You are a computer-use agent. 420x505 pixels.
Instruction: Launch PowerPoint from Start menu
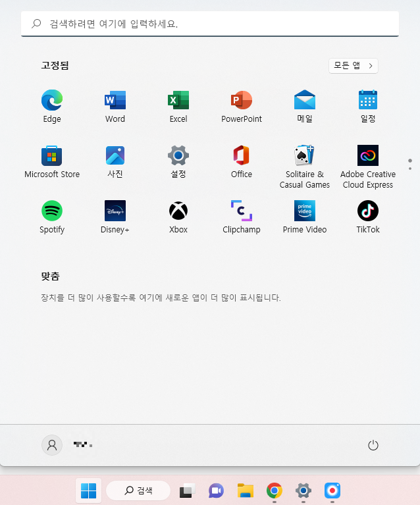[241, 107]
